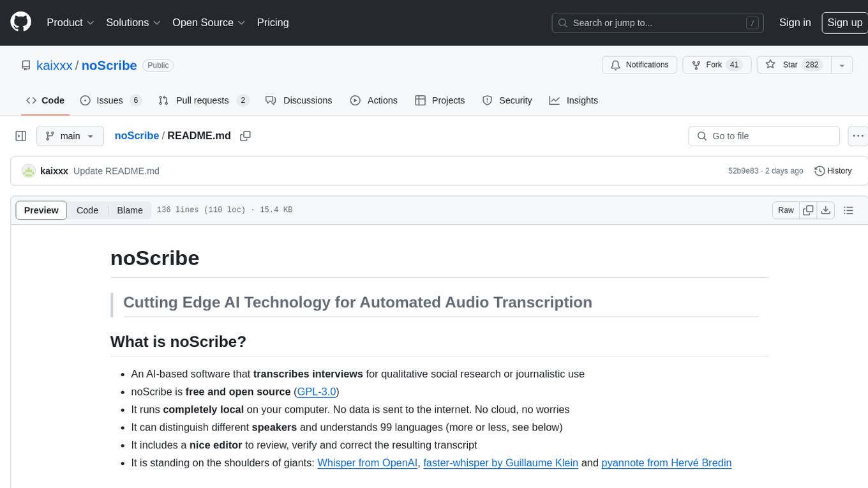Select the Code tab
Image resolution: width=868 pixels, height=488 pixels.
(45, 100)
